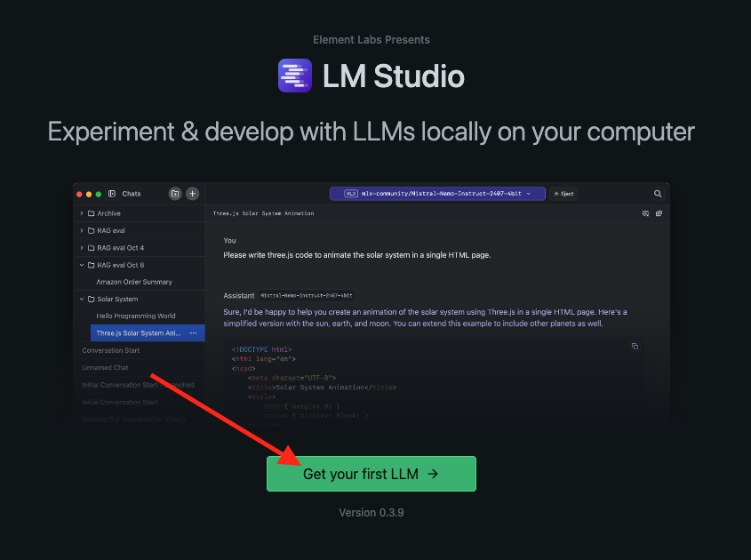Screen dimensions: 751x560
Task: Click the three-dot menu on Three.js chat row
Action: pos(194,333)
